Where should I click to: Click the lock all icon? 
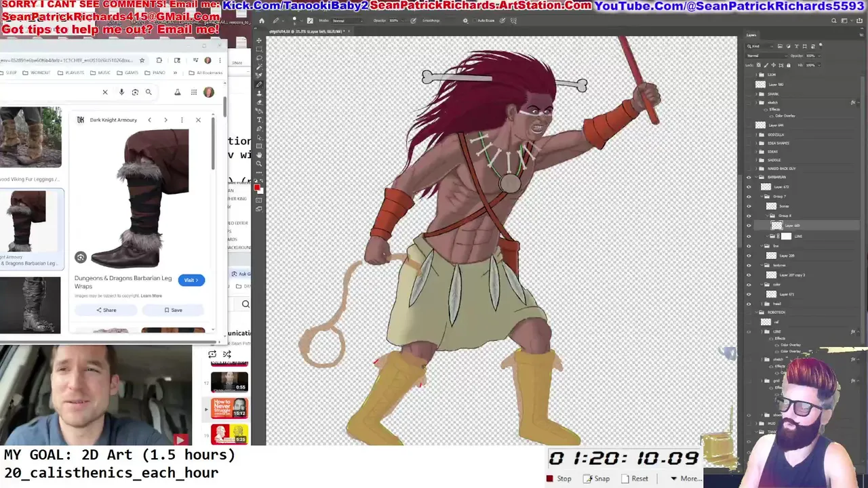(789, 65)
